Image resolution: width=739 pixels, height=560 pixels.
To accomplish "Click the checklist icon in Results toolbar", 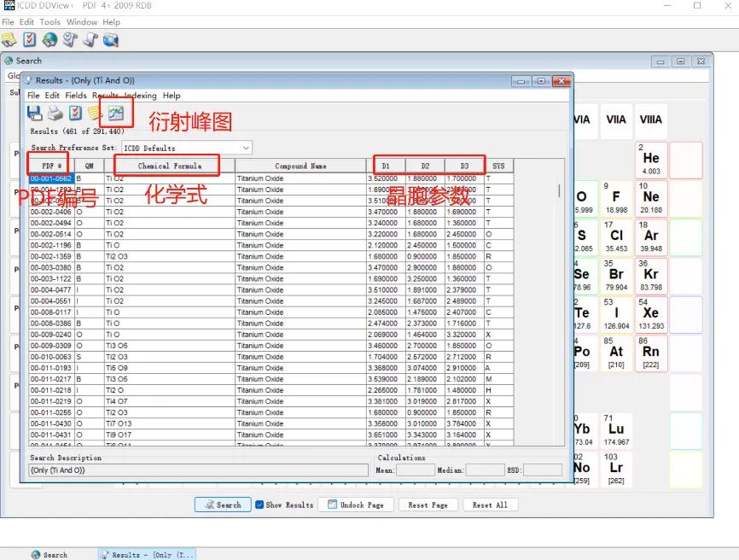I will pyautogui.click(x=73, y=112).
